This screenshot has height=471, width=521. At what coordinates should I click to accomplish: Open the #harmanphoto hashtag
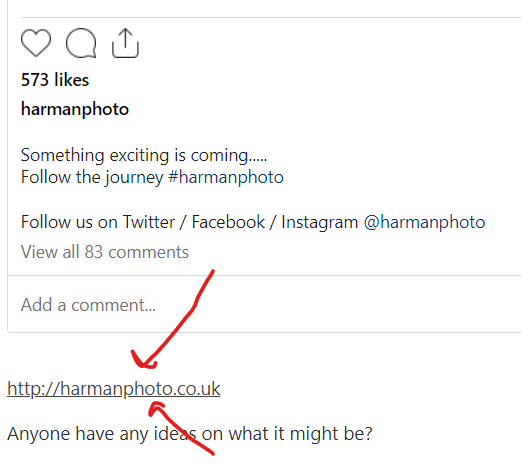[x=226, y=177]
